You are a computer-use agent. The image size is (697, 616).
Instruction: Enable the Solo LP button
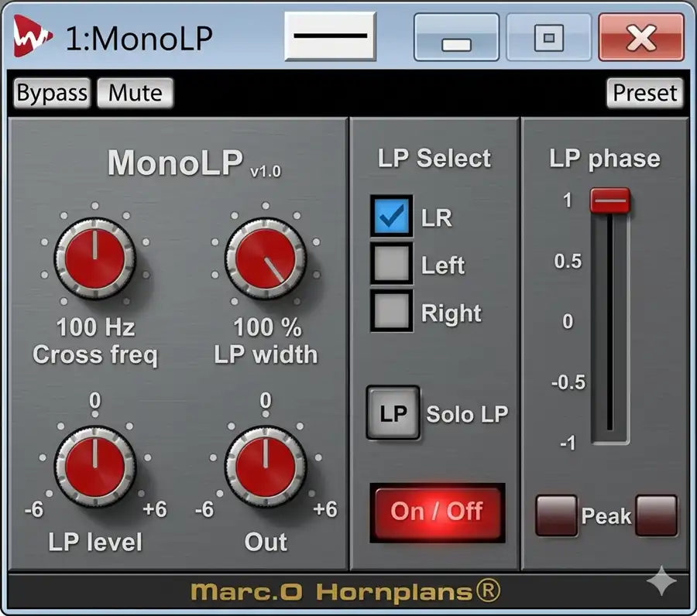pyautogui.click(x=393, y=413)
